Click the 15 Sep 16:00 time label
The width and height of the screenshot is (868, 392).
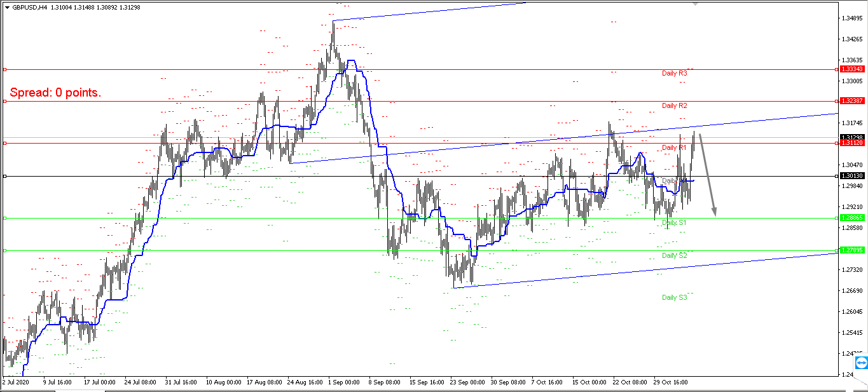tap(427, 383)
